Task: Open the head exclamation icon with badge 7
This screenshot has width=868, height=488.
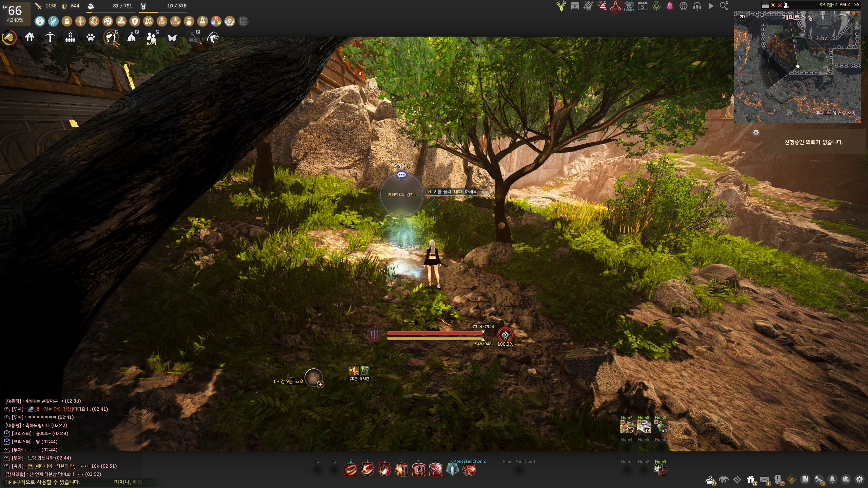Action: (778, 480)
